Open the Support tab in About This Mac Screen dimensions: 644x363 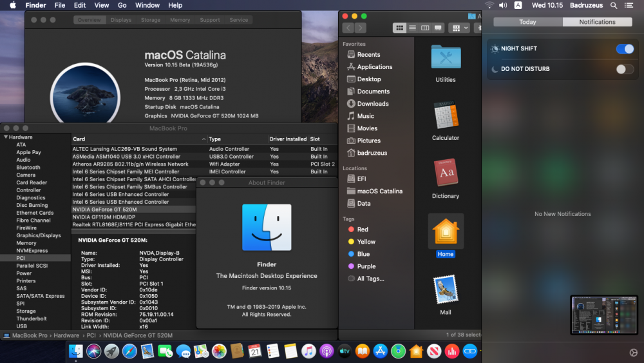[209, 20]
